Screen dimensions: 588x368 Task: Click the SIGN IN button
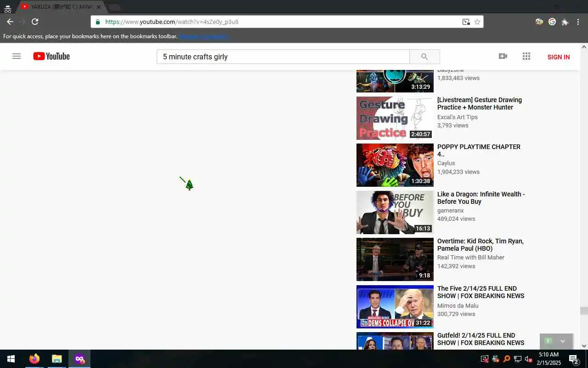tap(559, 57)
